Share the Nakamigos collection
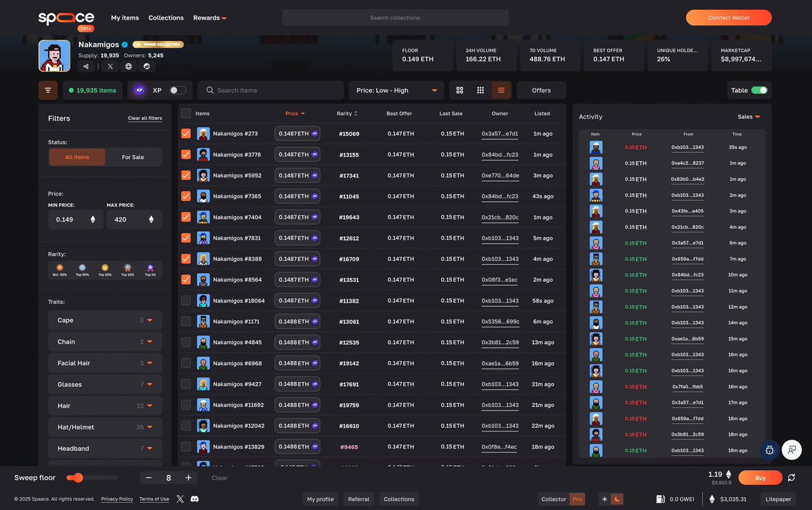The height and width of the screenshot is (510, 812). (86, 66)
